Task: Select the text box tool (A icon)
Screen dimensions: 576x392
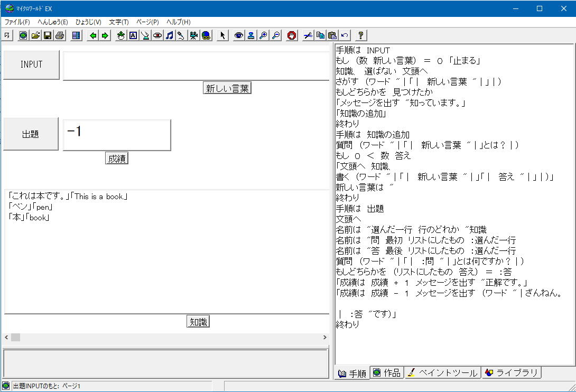Action: pyautogui.click(x=133, y=35)
